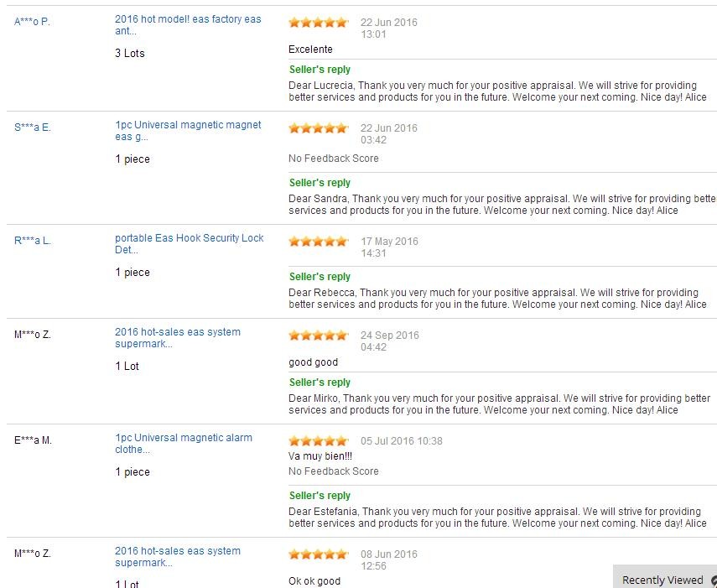Click M***o Z. name beside 24 Sep review

tap(33, 335)
